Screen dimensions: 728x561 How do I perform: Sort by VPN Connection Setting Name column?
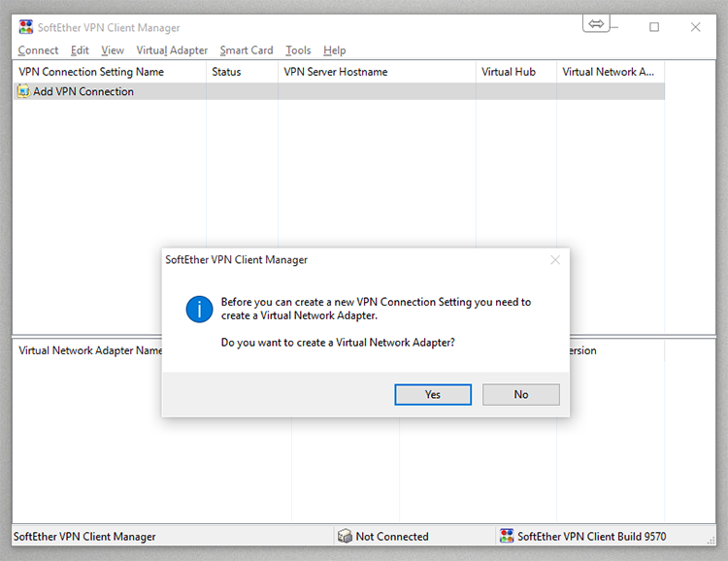(x=110, y=72)
